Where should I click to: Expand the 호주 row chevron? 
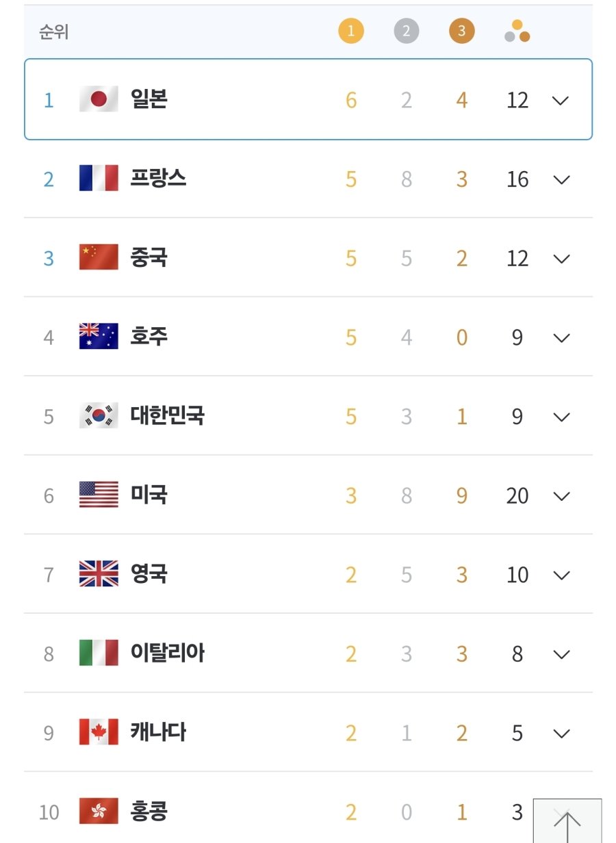click(561, 337)
